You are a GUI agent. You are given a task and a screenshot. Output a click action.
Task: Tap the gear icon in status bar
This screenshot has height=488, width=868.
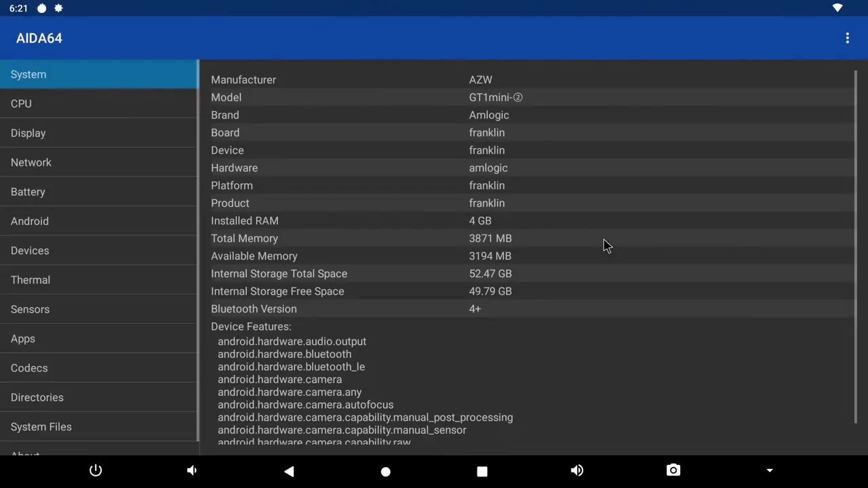pos(58,8)
